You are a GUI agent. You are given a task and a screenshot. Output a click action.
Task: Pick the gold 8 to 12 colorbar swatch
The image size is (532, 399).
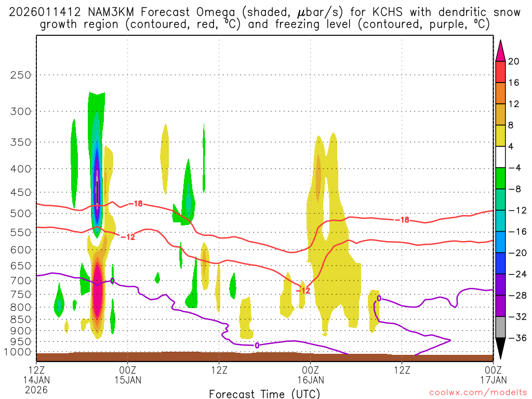point(500,115)
